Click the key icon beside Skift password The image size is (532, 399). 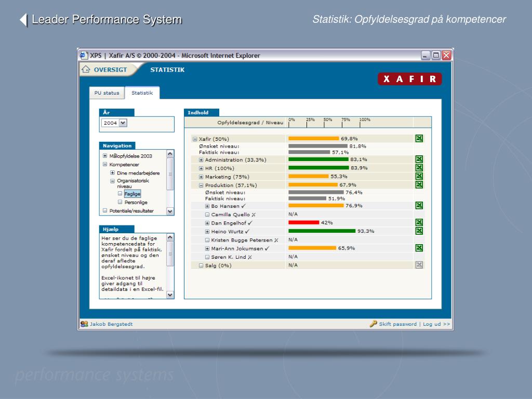[x=373, y=324]
